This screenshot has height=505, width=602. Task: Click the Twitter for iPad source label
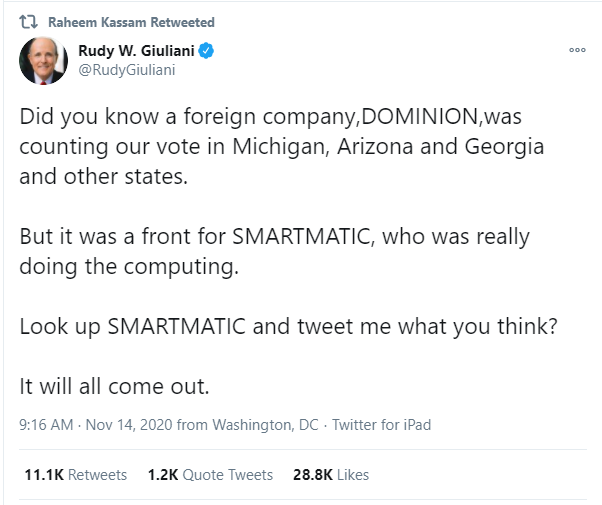[382, 425]
